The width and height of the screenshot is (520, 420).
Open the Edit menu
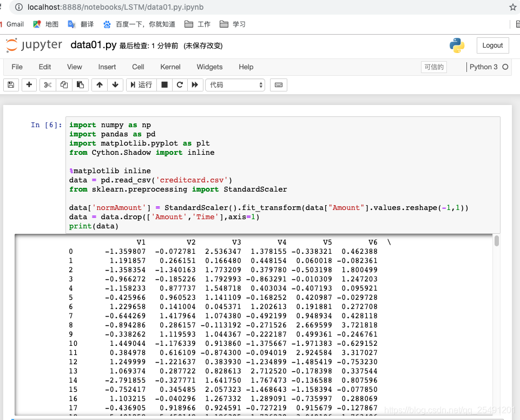[45, 67]
